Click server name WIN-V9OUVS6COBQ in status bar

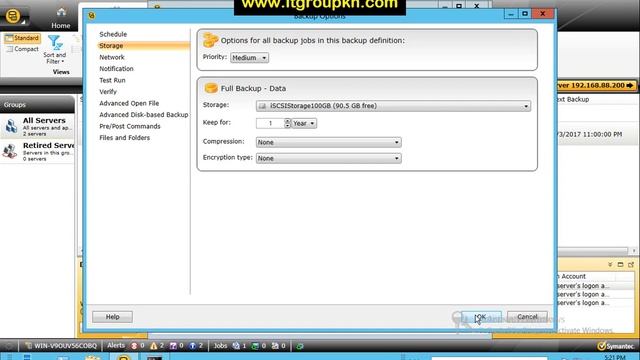(65, 346)
